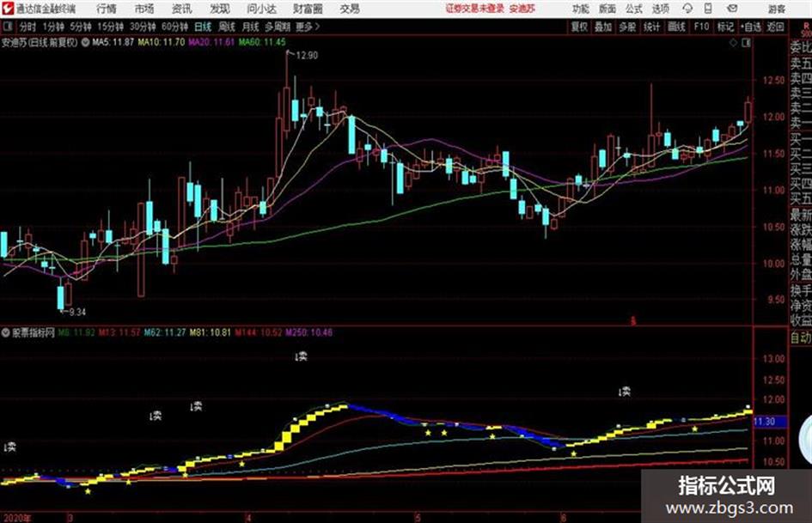This screenshot has height=523, width=812.
Task: Click the highest 卖 signal in indicator pane
Action: (x=301, y=356)
